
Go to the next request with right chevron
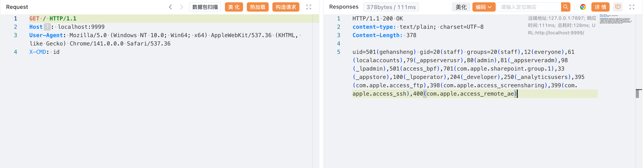(182, 7)
